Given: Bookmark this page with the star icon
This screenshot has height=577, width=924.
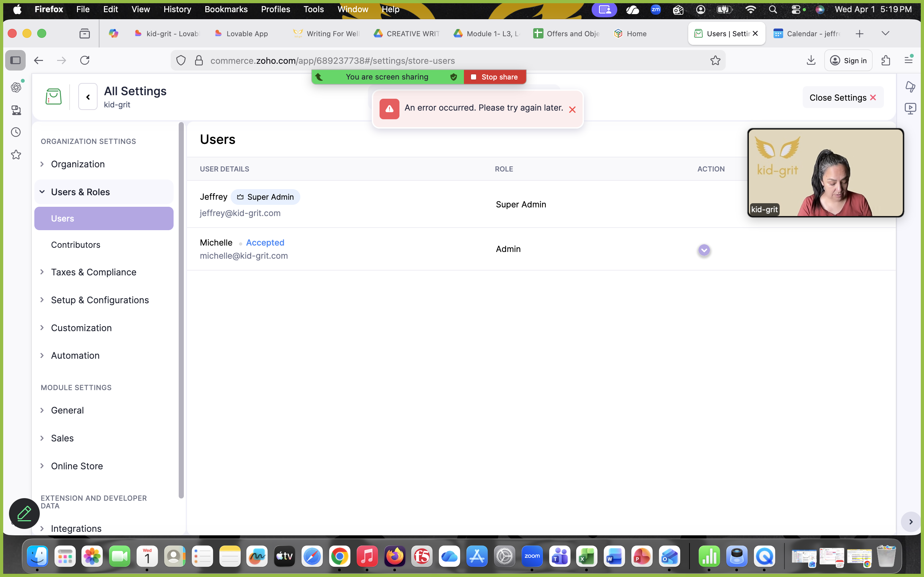Looking at the screenshot, I should [x=715, y=60].
